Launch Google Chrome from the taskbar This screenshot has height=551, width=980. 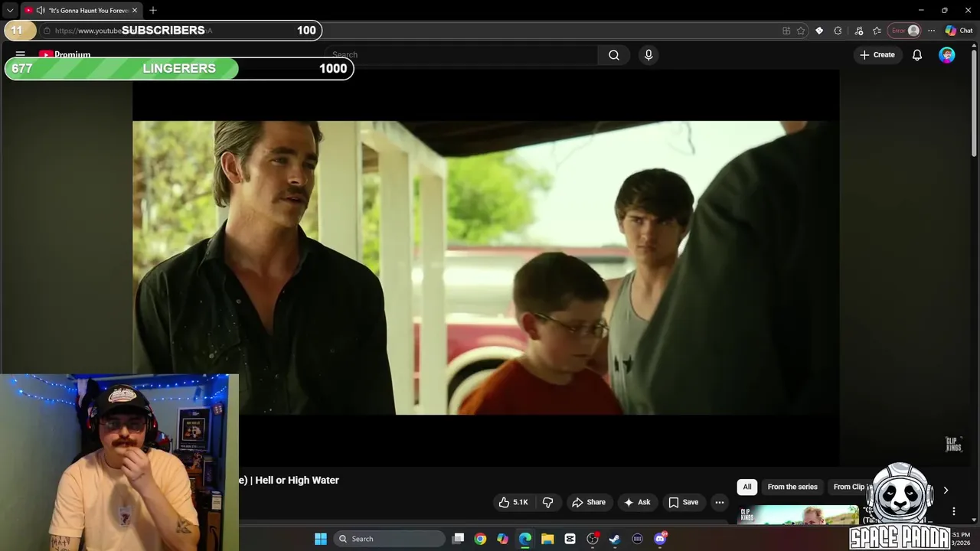[x=480, y=539]
